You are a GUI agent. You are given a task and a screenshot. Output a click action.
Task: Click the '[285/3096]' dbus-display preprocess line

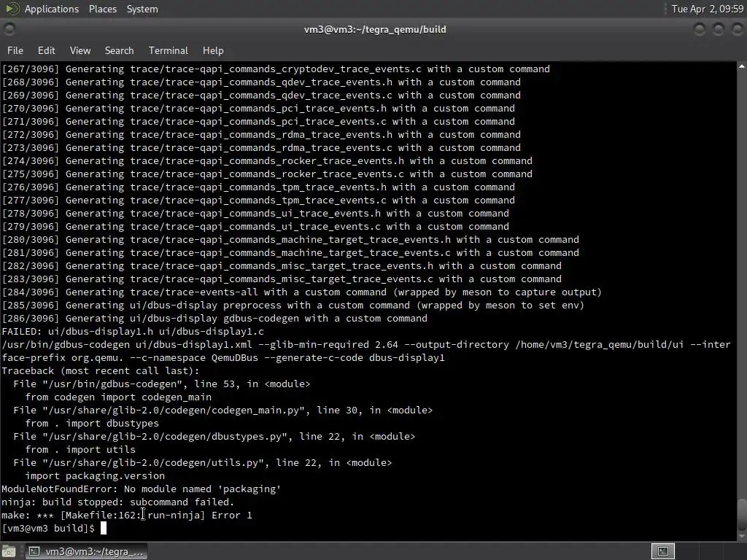(293, 306)
